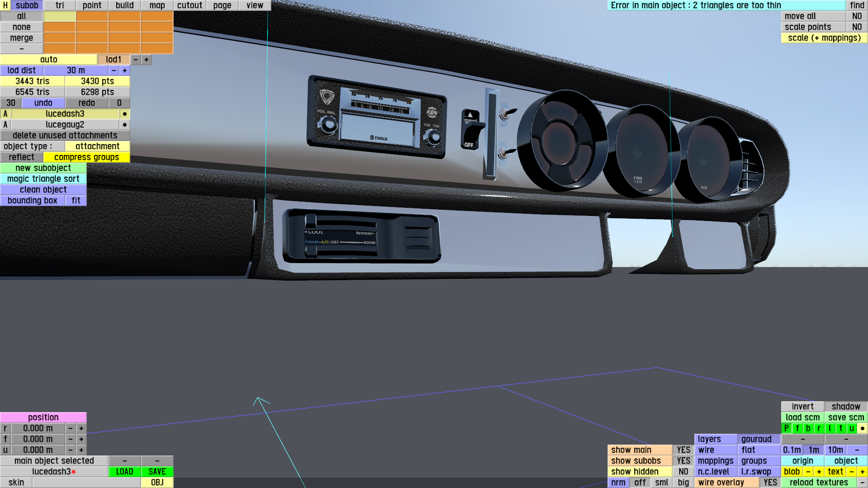The image size is (868, 488).
Task: Toggle wire overlay YES
Action: tap(770, 482)
